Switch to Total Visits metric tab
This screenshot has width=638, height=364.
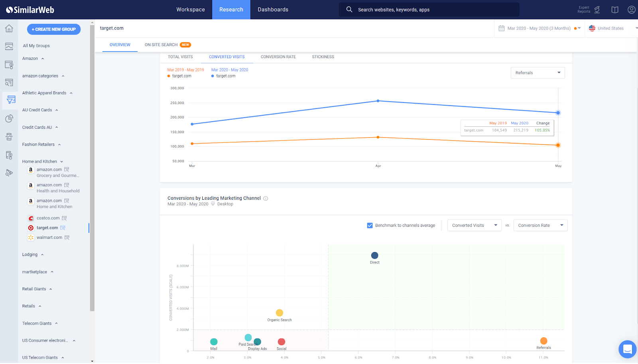[x=180, y=57]
